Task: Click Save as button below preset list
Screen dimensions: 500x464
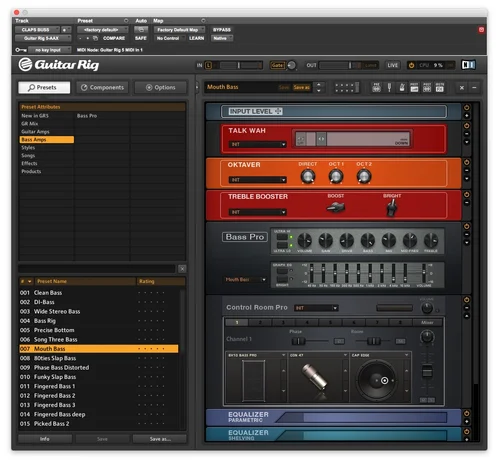Action: click(160, 439)
